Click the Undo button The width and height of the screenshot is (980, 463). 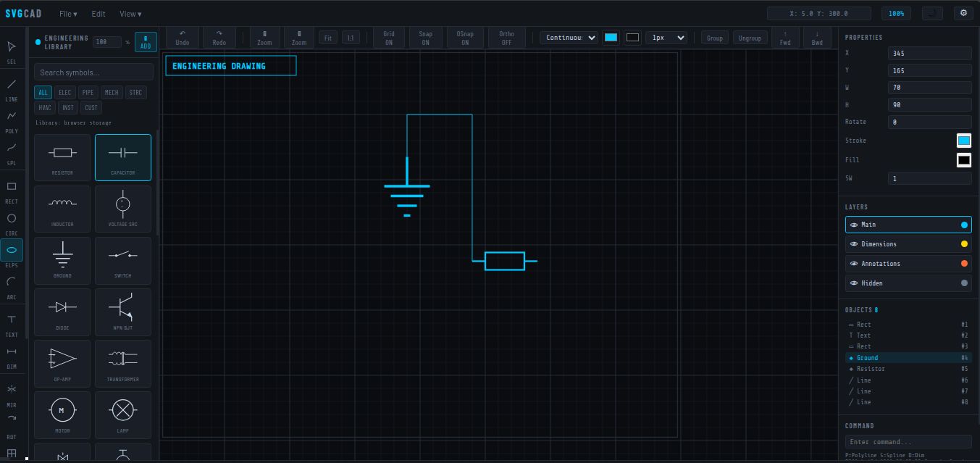pyautogui.click(x=183, y=38)
